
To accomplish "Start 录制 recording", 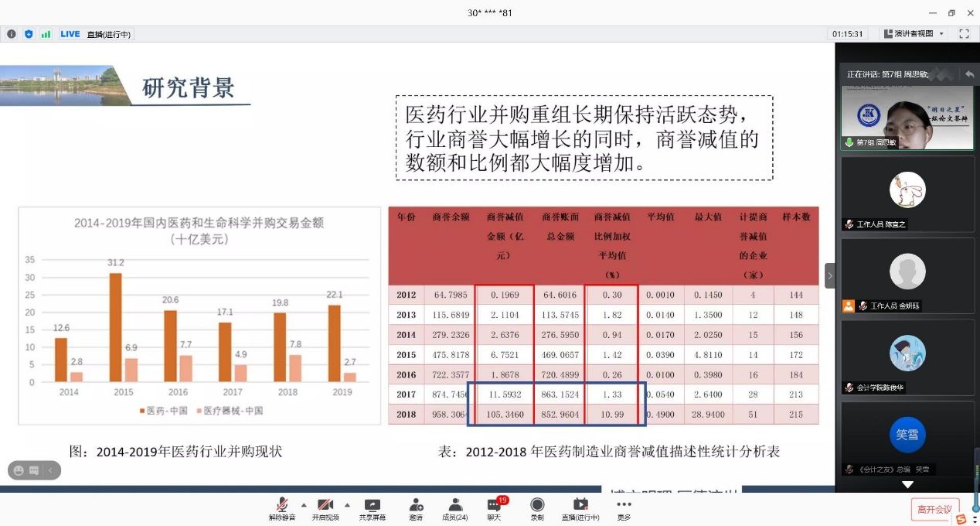I will click(537, 508).
